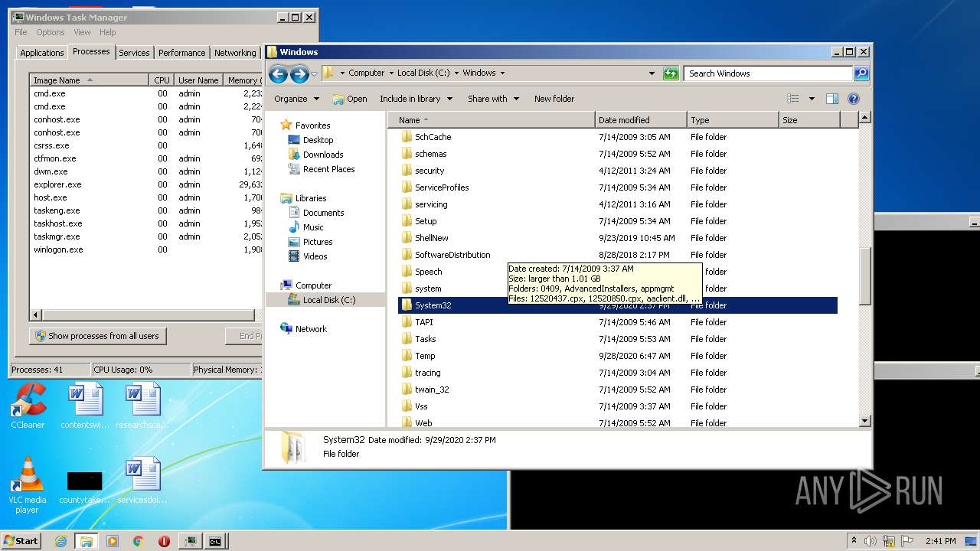Click New folder button
The width and height of the screenshot is (980, 551).
[x=554, y=99]
